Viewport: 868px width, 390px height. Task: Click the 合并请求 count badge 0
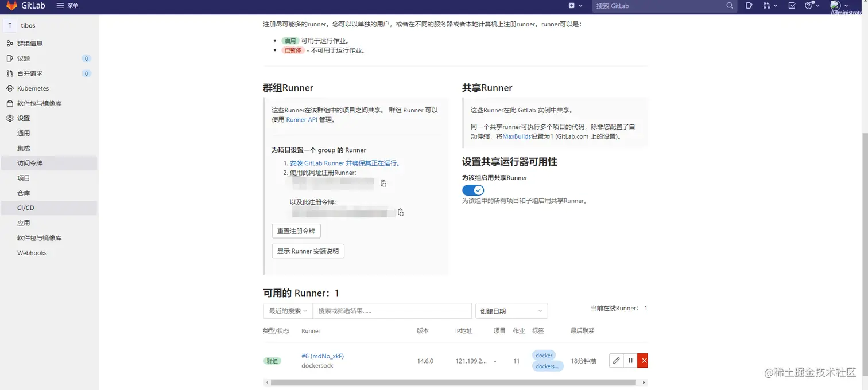[87, 73]
